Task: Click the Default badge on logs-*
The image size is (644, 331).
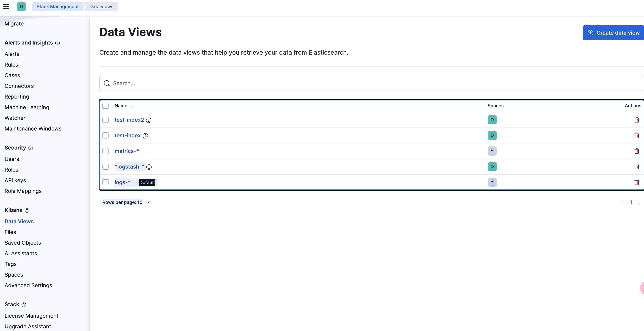Action: [147, 183]
